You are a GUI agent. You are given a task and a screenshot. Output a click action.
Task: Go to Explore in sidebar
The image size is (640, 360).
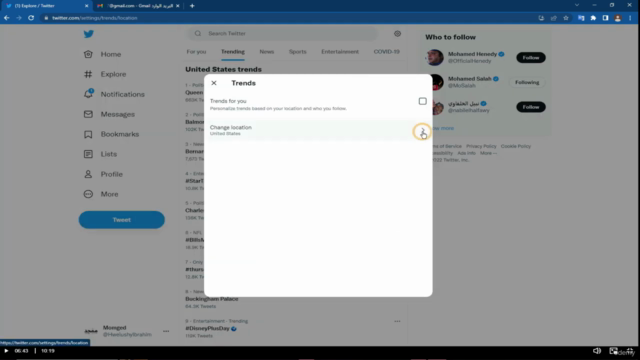click(105, 74)
